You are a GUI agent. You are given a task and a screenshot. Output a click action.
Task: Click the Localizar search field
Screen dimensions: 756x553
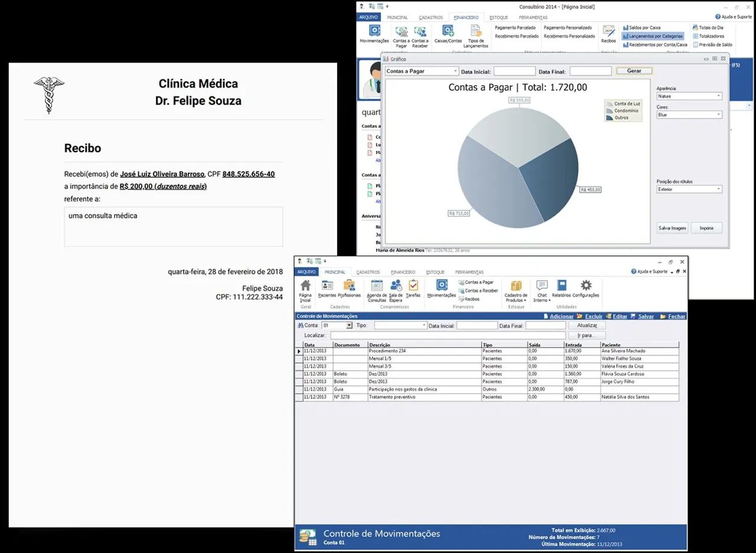(x=448, y=335)
